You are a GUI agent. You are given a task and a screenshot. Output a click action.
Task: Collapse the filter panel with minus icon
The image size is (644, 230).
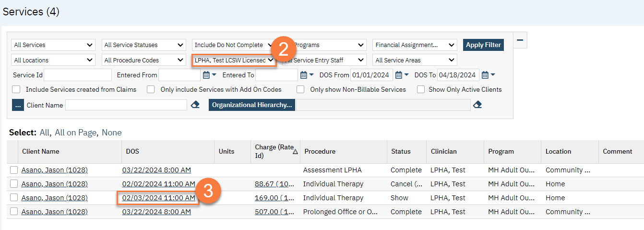(x=520, y=40)
